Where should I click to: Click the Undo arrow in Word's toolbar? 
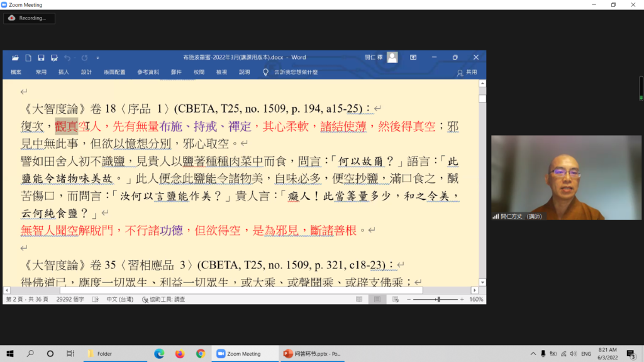pos(67,58)
